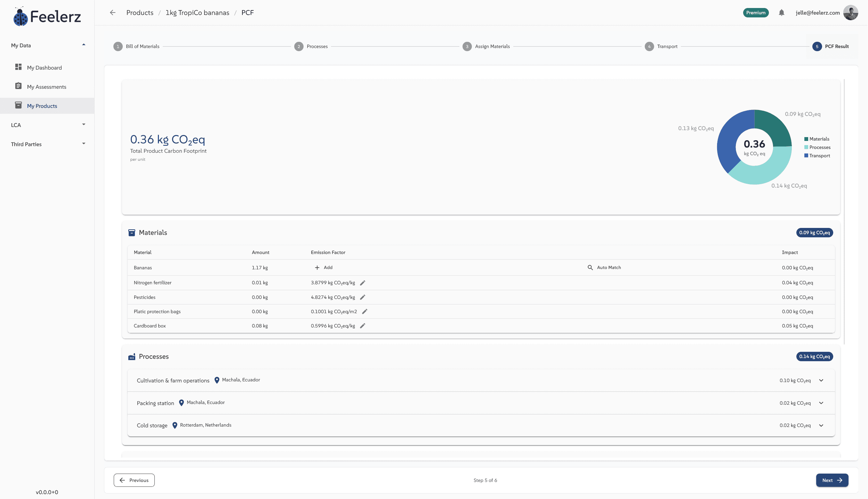This screenshot has width=868, height=499.
Task: Edit Platic protection bags emission factor
Action: click(x=364, y=311)
